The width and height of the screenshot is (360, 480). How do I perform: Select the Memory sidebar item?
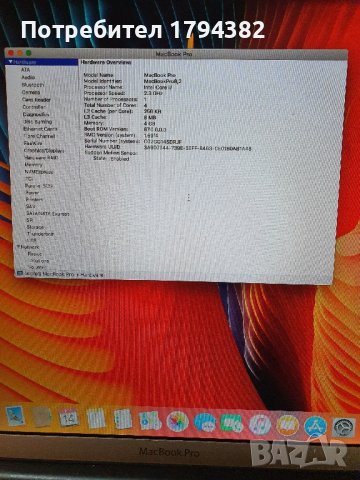tap(34, 165)
